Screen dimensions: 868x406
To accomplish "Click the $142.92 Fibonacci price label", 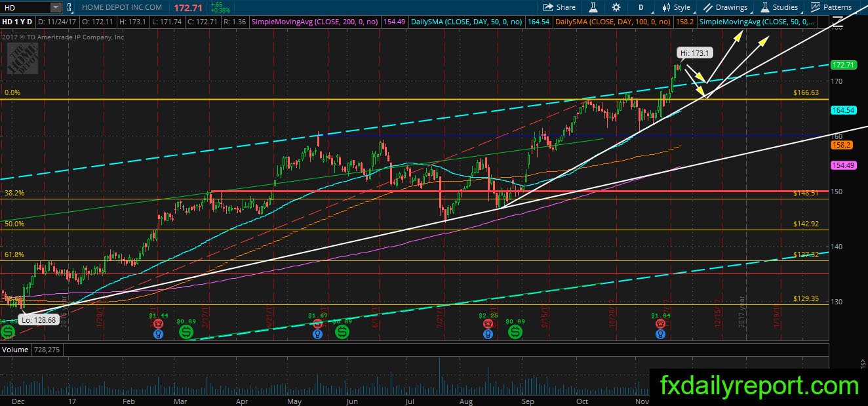I will click(806, 224).
